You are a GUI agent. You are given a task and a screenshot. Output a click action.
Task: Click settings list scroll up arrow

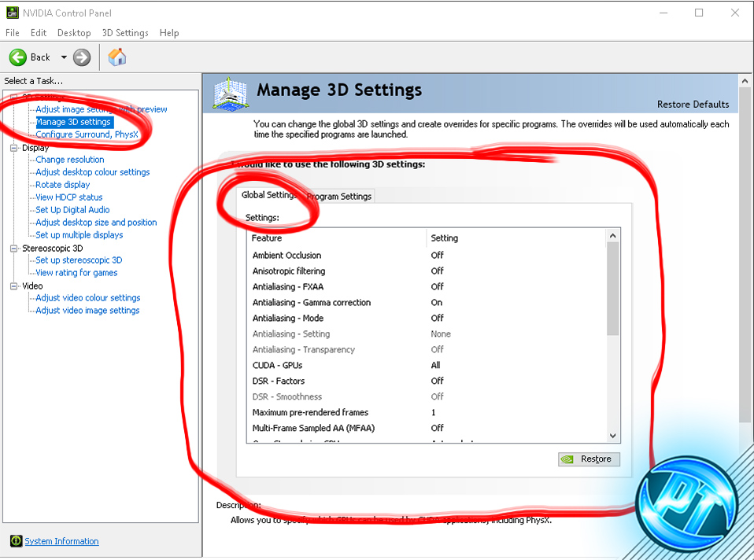(612, 235)
